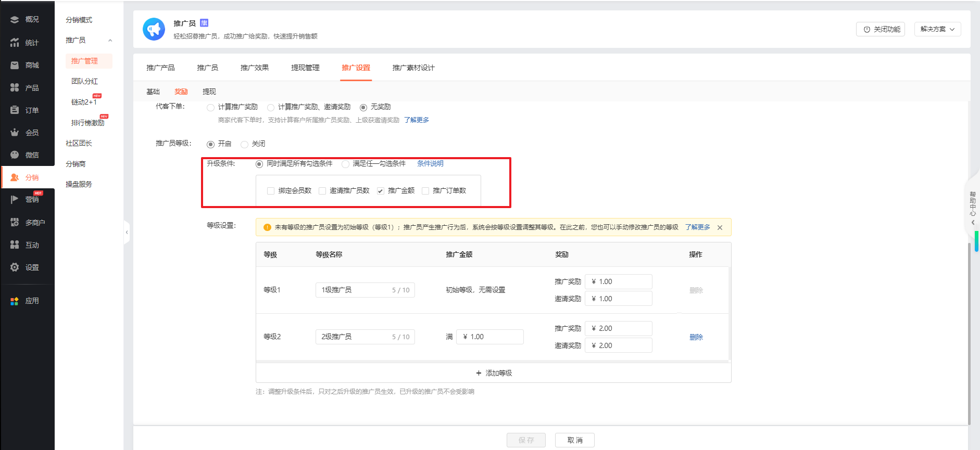This screenshot has width=980, height=450.
Task: Click 添加等级 to add a level
Action: (x=494, y=373)
